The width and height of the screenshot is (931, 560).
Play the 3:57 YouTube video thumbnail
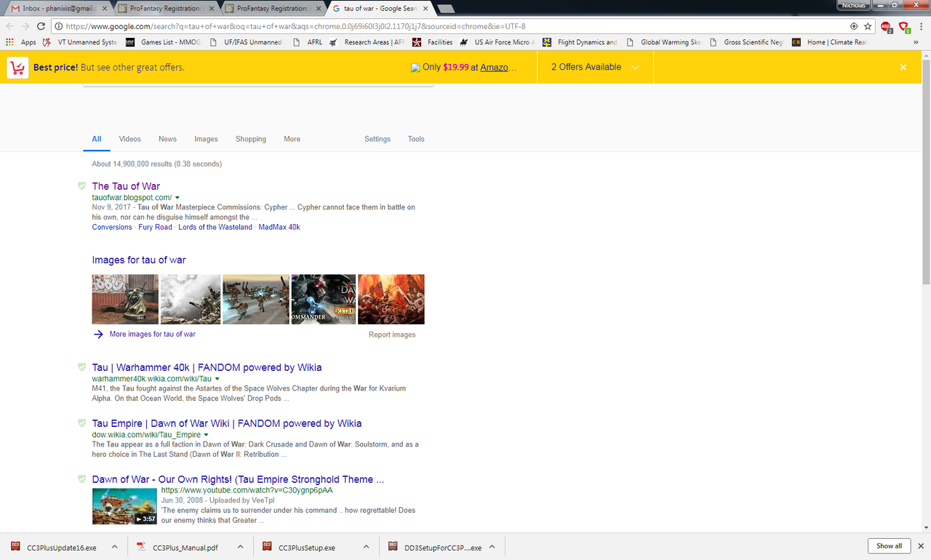pos(124,505)
